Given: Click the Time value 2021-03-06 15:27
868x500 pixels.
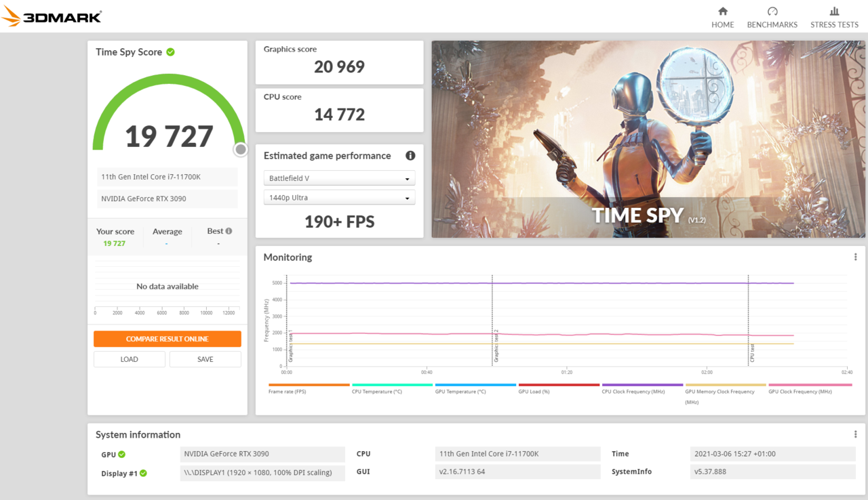Looking at the screenshot, I should [x=772, y=454].
